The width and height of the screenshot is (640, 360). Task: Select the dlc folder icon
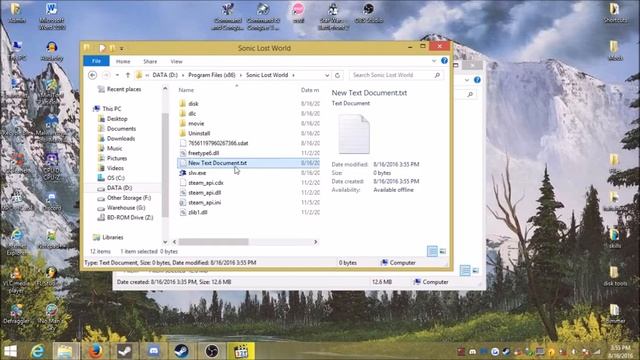pyautogui.click(x=183, y=113)
